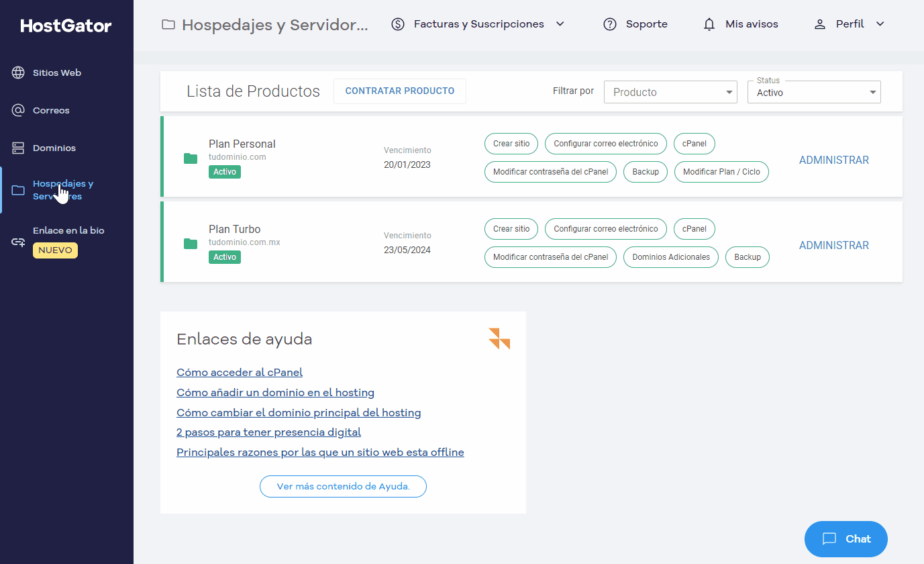This screenshot has width=924, height=564.
Task: Click the CONTRATAR PRODUCTO button
Action: (400, 91)
